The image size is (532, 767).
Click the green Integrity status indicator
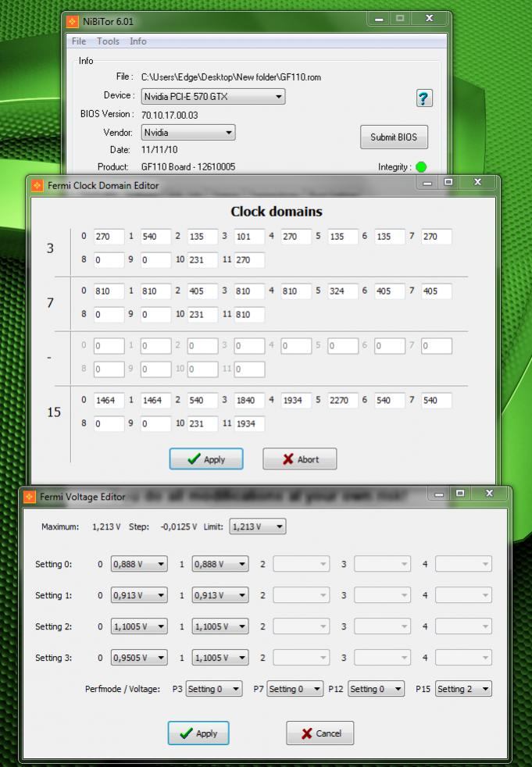click(x=421, y=167)
